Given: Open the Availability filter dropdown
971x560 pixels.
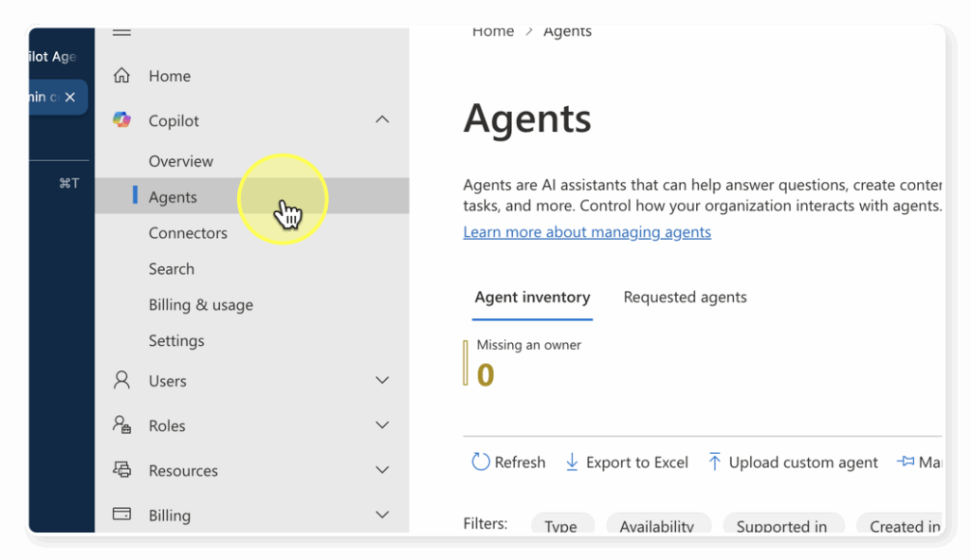Looking at the screenshot, I should click(x=656, y=526).
